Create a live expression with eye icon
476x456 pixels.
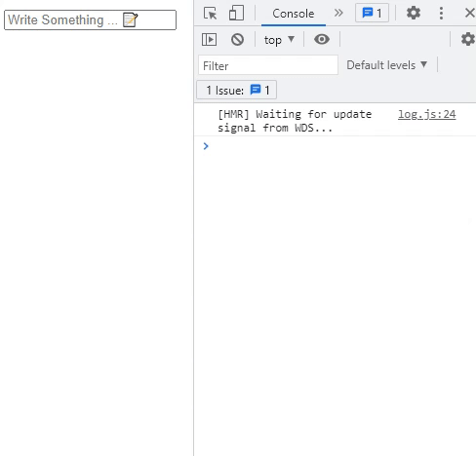pos(322,39)
